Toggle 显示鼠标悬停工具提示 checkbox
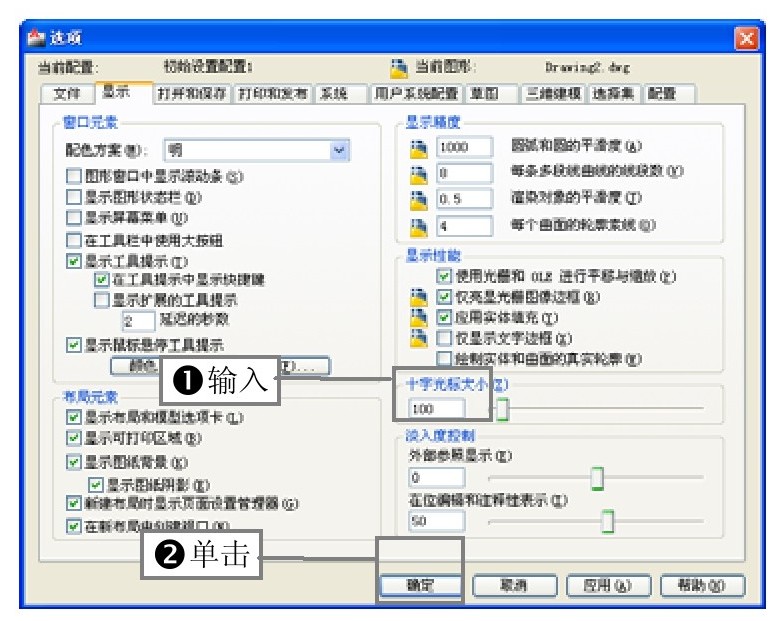The height and width of the screenshot is (621, 779). pyautogui.click(x=74, y=345)
